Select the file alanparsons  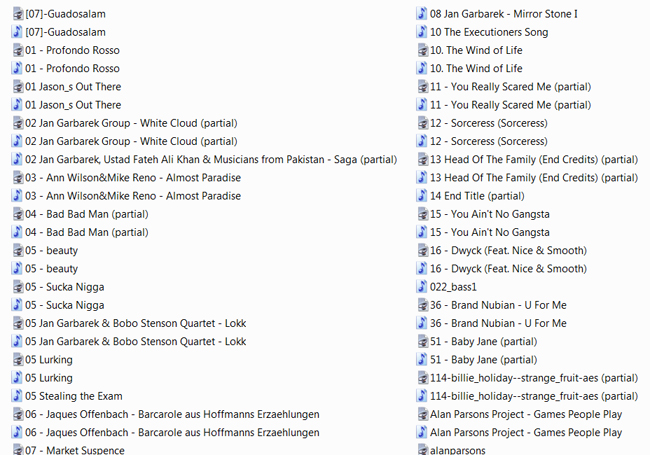click(451, 450)
